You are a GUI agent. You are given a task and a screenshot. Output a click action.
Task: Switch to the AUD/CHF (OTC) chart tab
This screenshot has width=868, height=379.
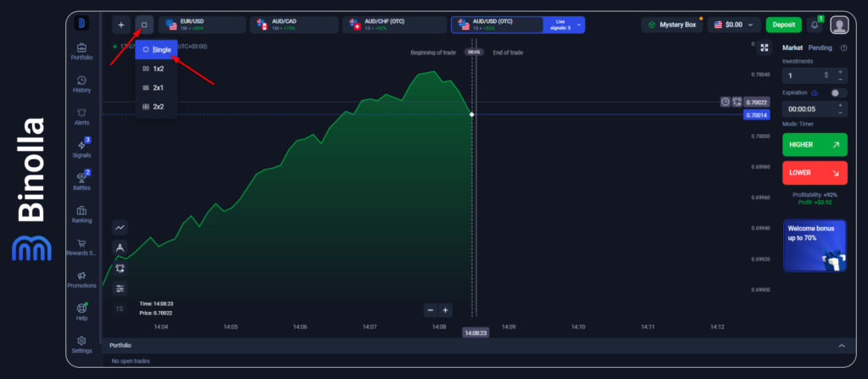pyautogui.click(x=395, y=25)
